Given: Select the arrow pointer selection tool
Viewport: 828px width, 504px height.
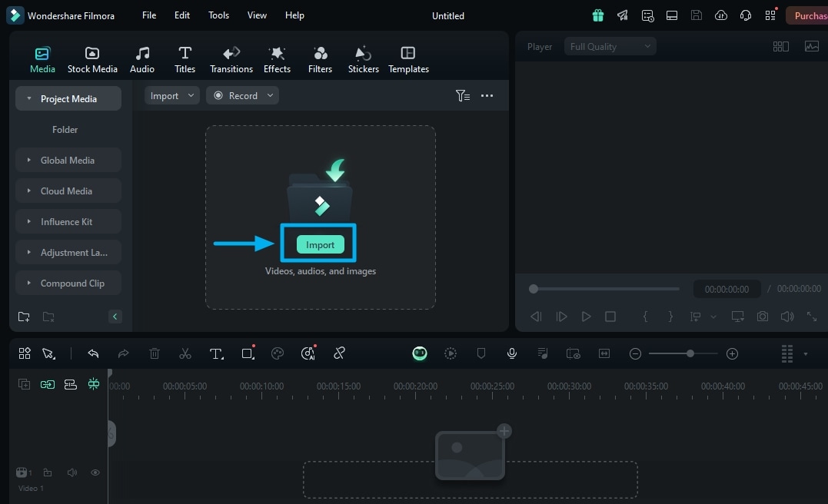Looking at the screenshot, I should coord(48,353).
